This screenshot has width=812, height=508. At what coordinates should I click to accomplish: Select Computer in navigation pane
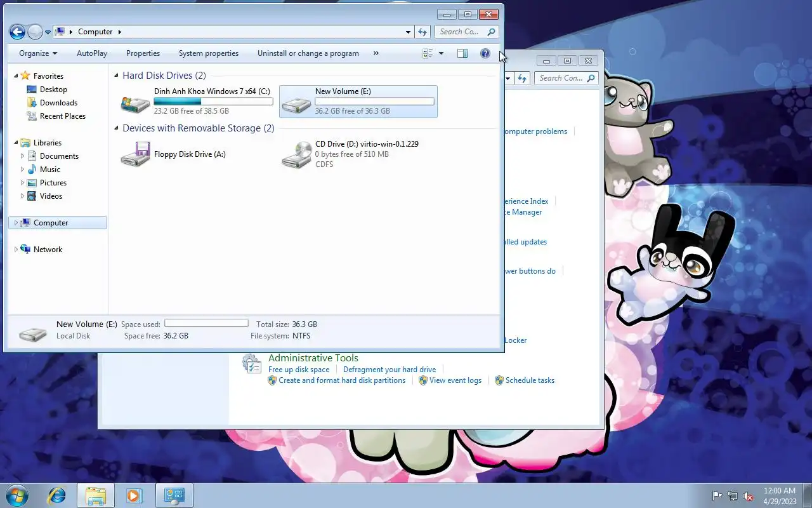coord(58,223)
